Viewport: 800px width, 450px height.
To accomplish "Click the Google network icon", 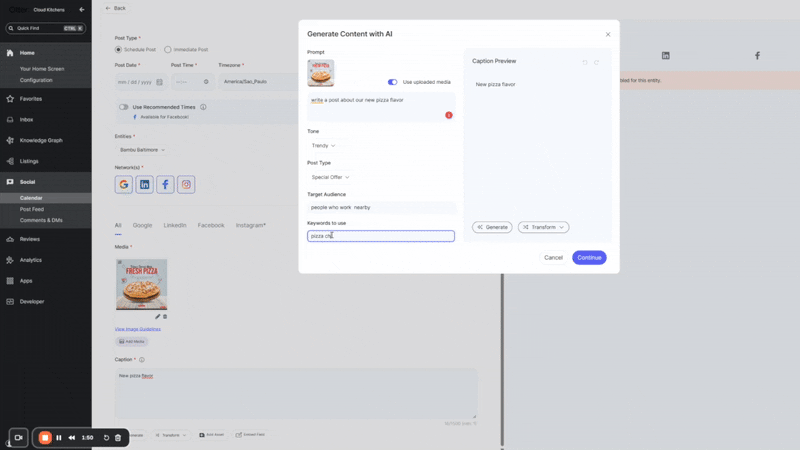I will point(124,184).
